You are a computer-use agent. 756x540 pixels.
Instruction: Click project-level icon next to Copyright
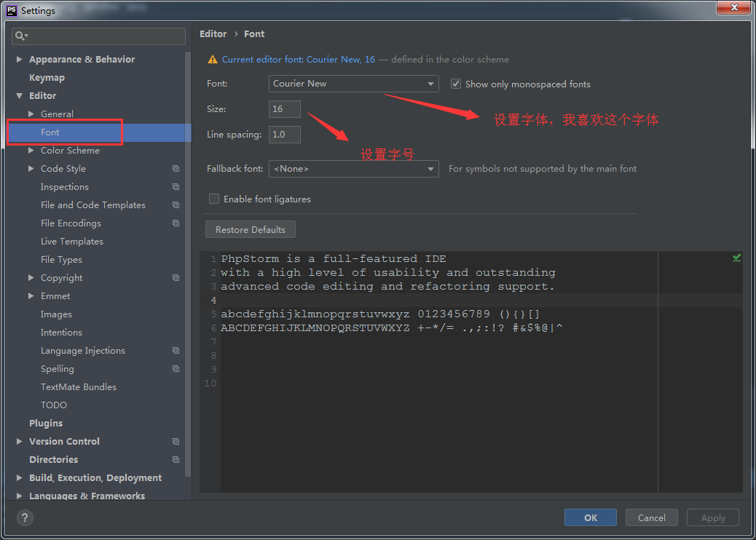click(x=176, y=278)
